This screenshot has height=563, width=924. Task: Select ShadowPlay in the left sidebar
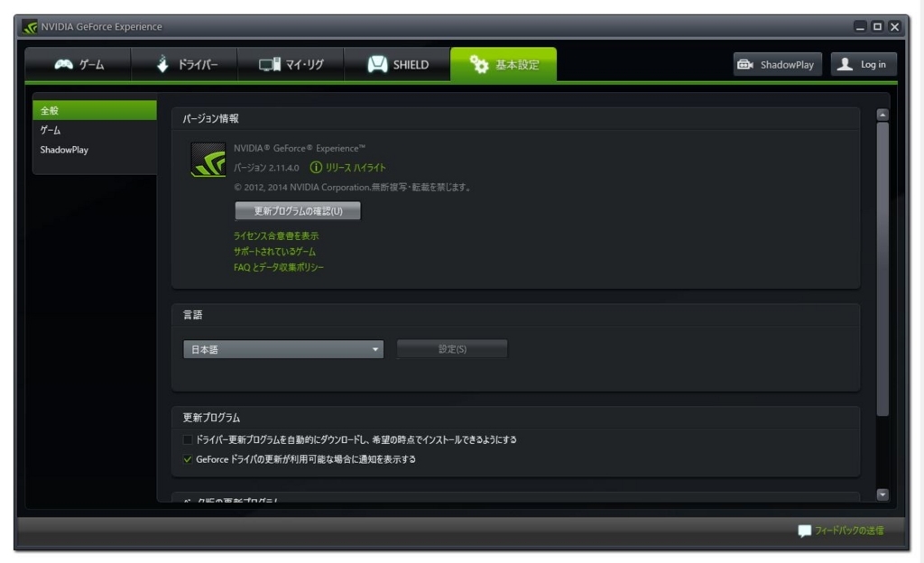point(95,150)
